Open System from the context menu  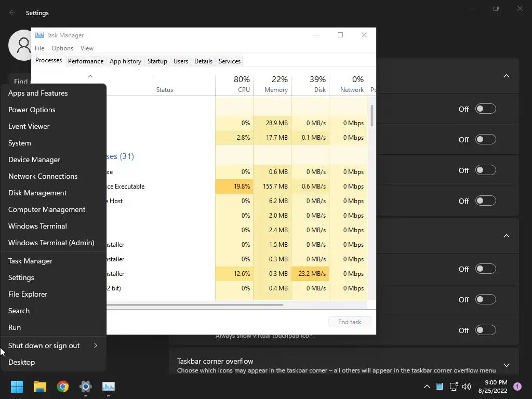pyautogui.click(x=54, y=143)
